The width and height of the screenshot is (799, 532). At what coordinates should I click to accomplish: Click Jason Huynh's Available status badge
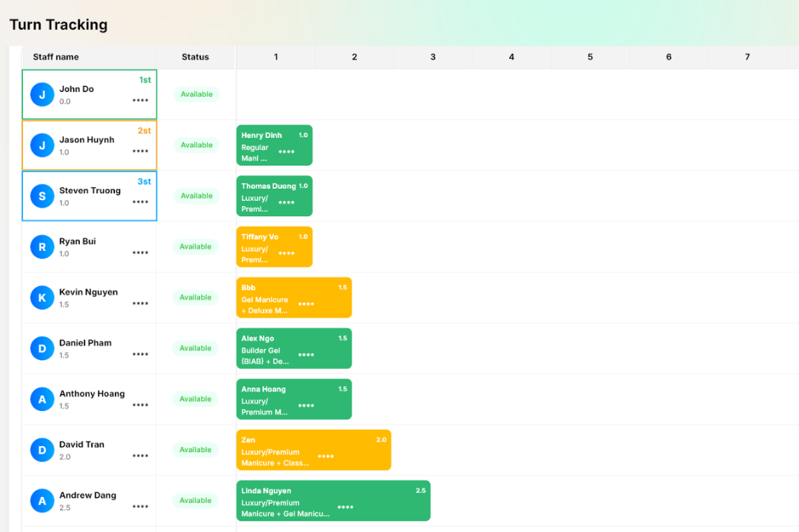point(196,145)
